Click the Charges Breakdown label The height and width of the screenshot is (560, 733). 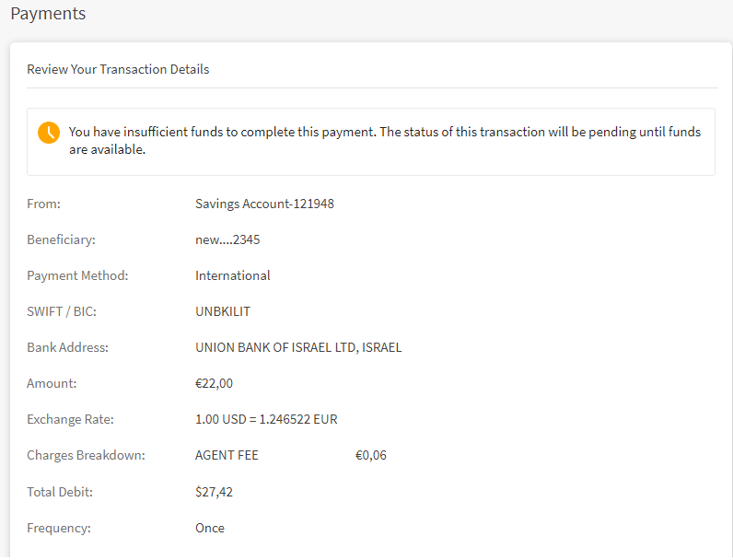tap(86, 455)
